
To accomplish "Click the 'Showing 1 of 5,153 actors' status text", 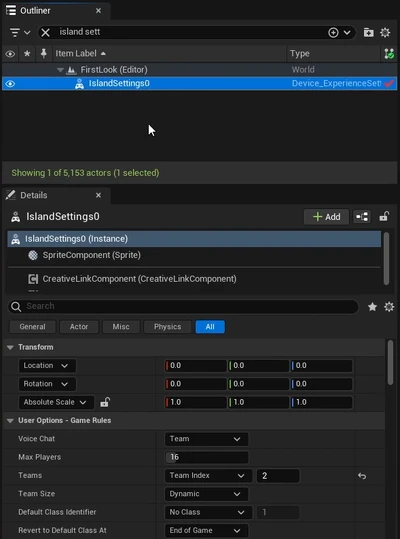I will tap(85, 173).
